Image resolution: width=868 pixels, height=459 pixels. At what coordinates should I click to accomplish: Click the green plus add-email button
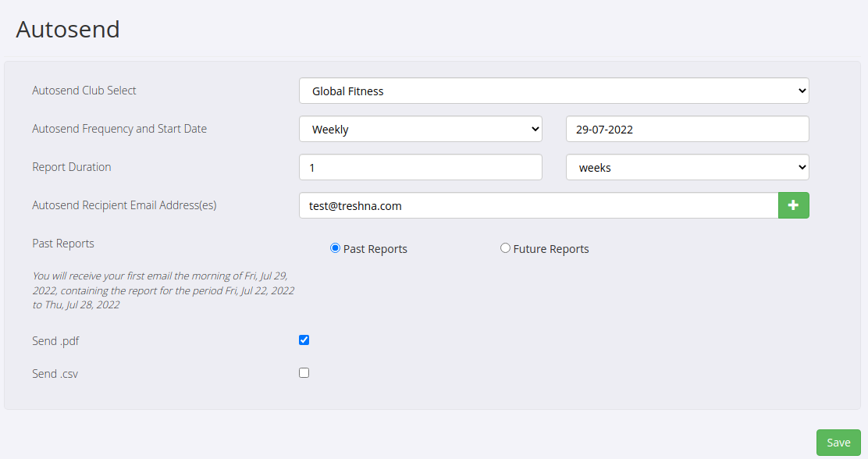tap(793, 205)
